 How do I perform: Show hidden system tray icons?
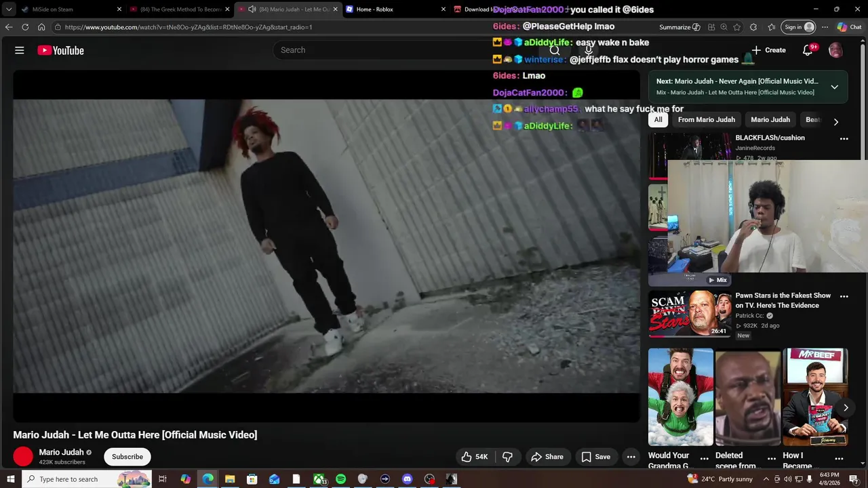766,479
